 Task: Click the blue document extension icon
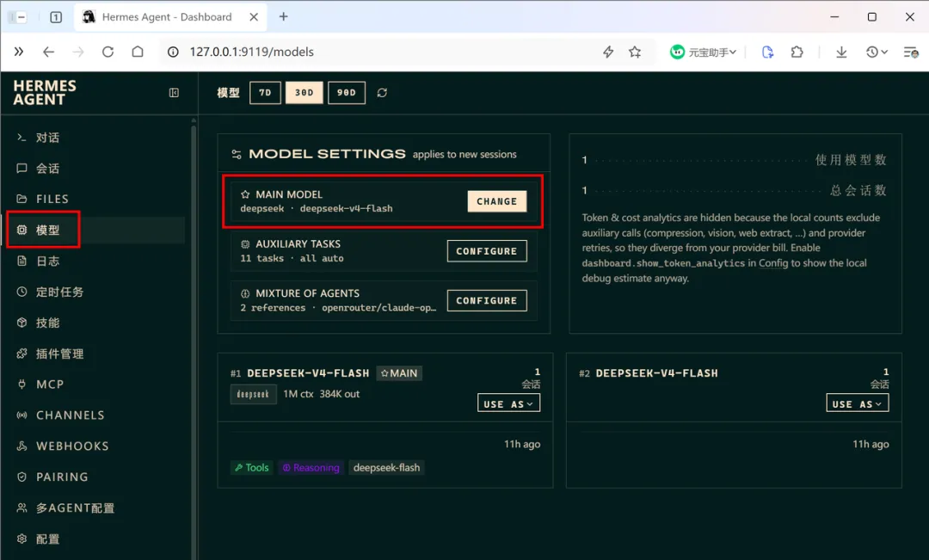767,52
